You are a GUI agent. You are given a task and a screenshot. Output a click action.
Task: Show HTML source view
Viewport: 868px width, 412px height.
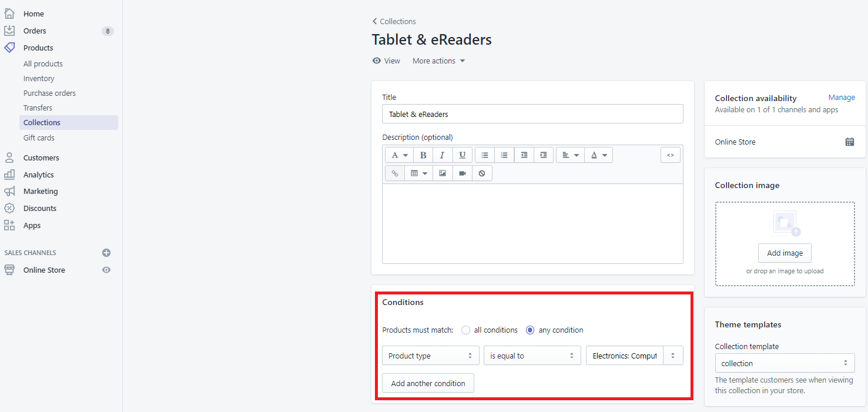click(671, 155)
